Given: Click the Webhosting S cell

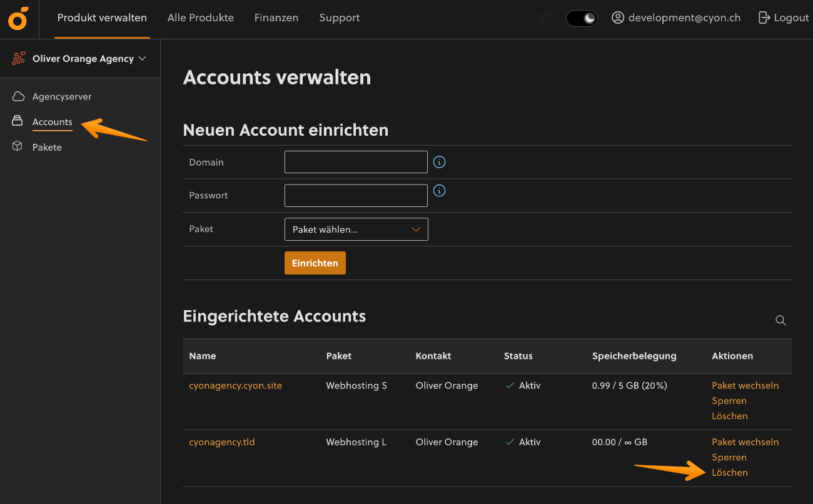Looking at the screenshot, I should pos(356,385).
